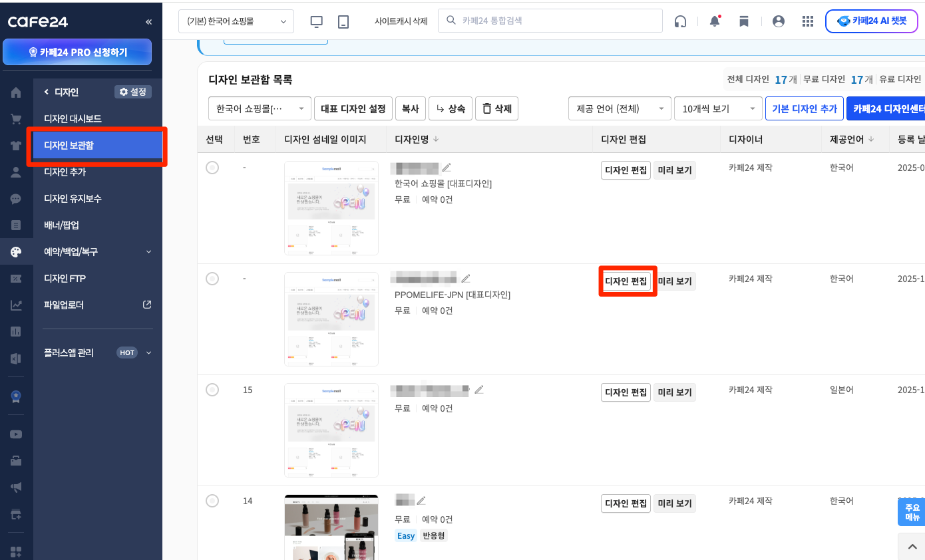This screenshot has width=925, height=560.
Task: Click the 카페24 AI 챗봇 button
Action: point(872,21)
